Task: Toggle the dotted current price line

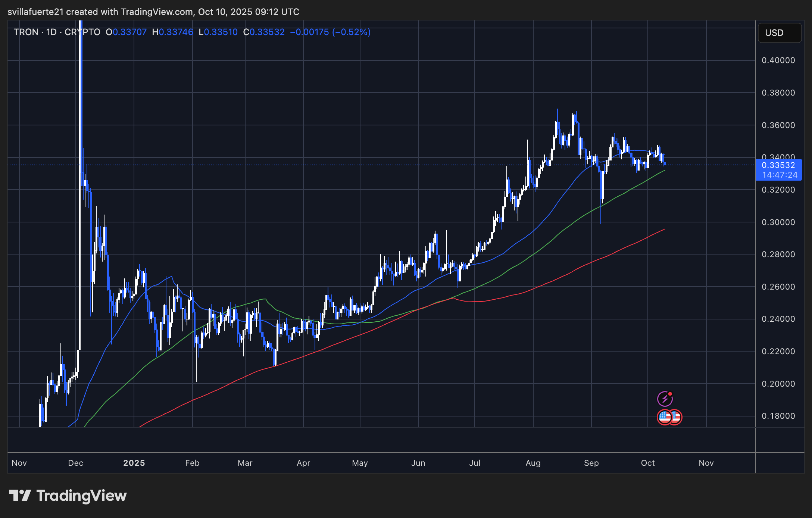Action: pyautogui.click(x=373, y=165)
